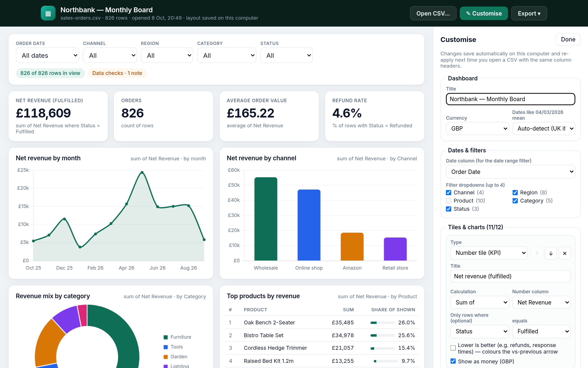This screenshot has width=588, height=368.
Task: Click the Bistro Table Set share bar
Action: (x=382, y=335)
